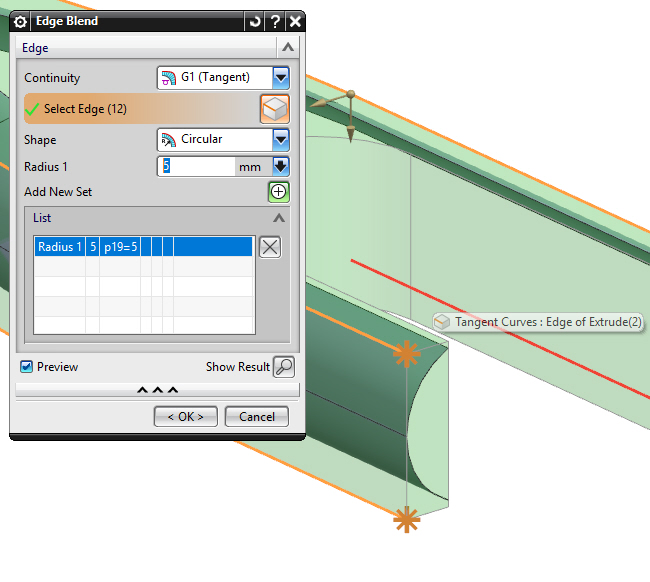The image size is (650, 582).
Task: Click the p19=5 cell in list
Action: [120, 247]
